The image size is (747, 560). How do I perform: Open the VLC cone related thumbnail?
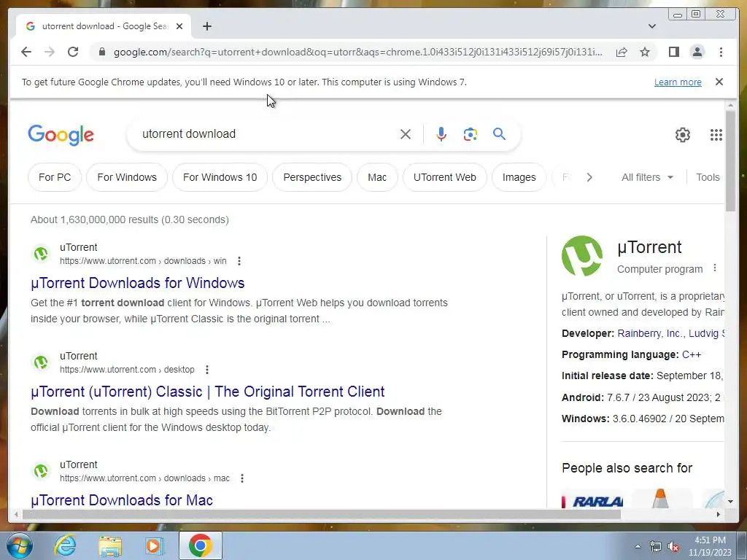tap(661, 499)
